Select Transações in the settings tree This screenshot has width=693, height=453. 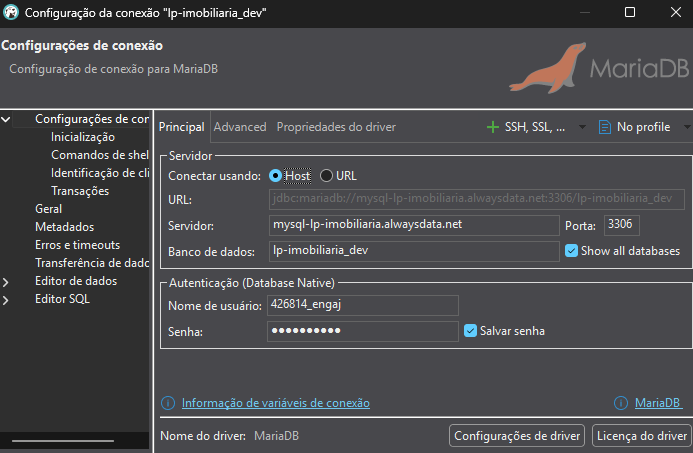pos(80,191)
